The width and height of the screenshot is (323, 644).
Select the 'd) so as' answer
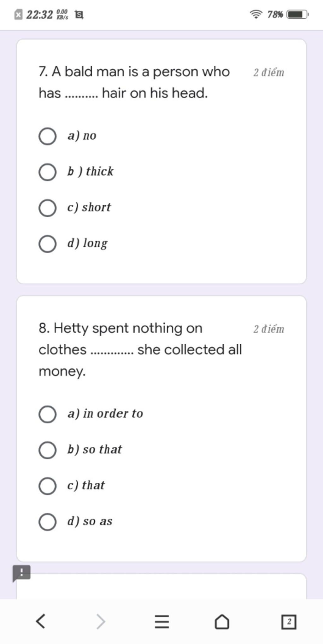coord(48,522)
